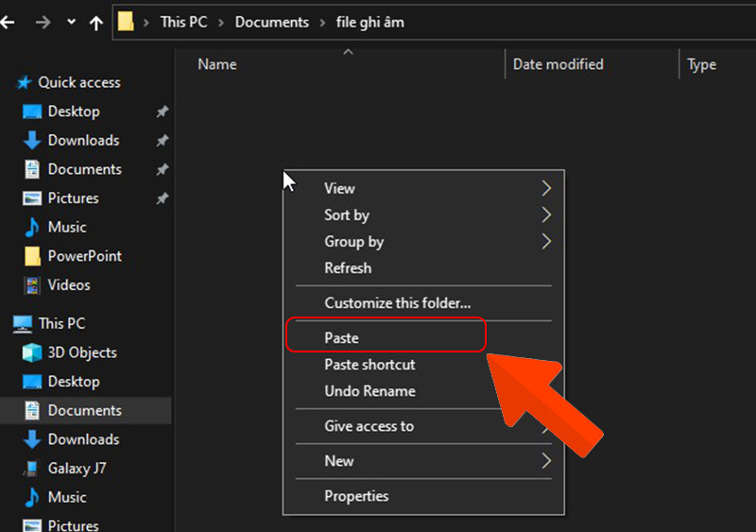The width and height of the screenshot is (756, 532).
Task: Select highlighted Documents under This PC
Action: 85,410
